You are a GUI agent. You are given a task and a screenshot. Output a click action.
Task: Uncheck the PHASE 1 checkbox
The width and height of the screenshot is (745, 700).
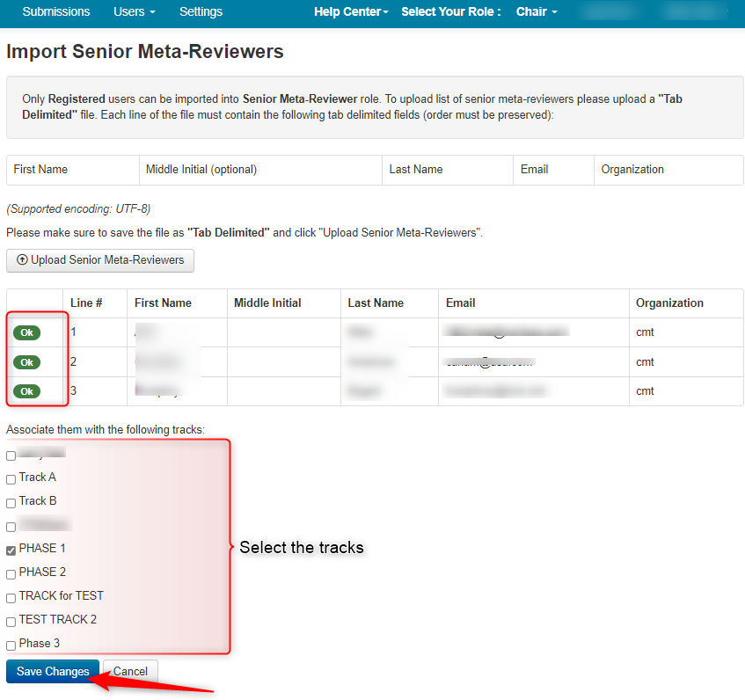11,551
